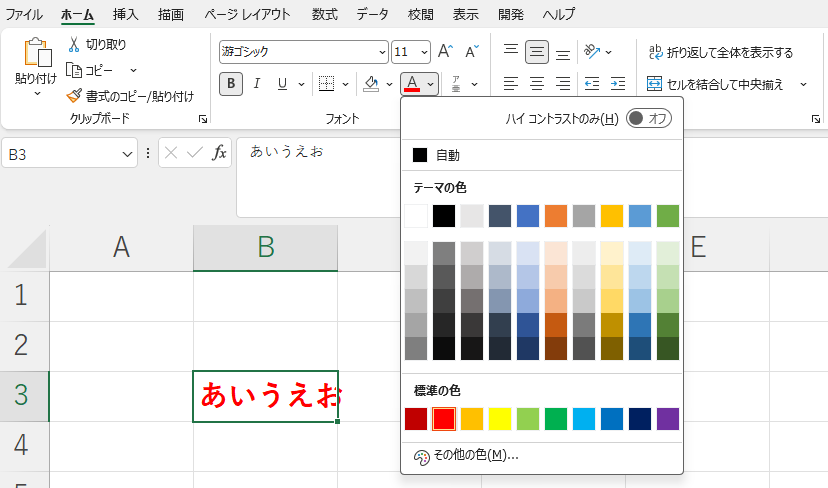Click the text orientation icon
Image resolution: width=828 pixels, height=488 pixels.
(x=592, y=51)
